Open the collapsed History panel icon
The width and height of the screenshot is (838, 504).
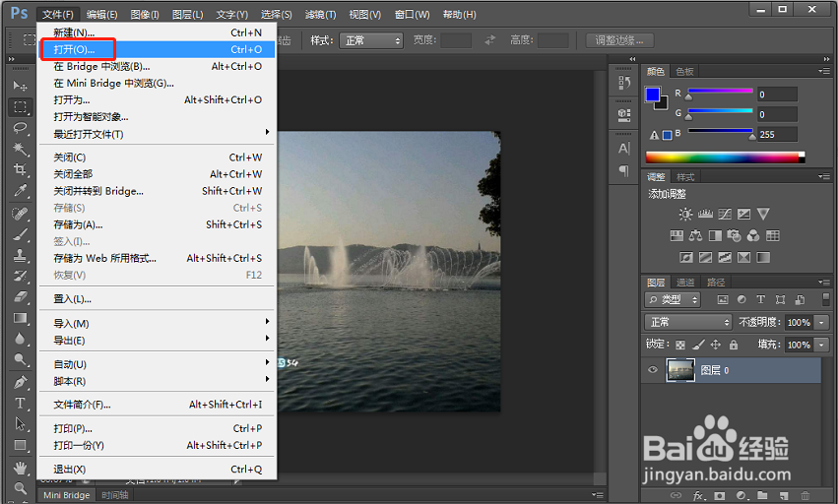click(623, 83)
